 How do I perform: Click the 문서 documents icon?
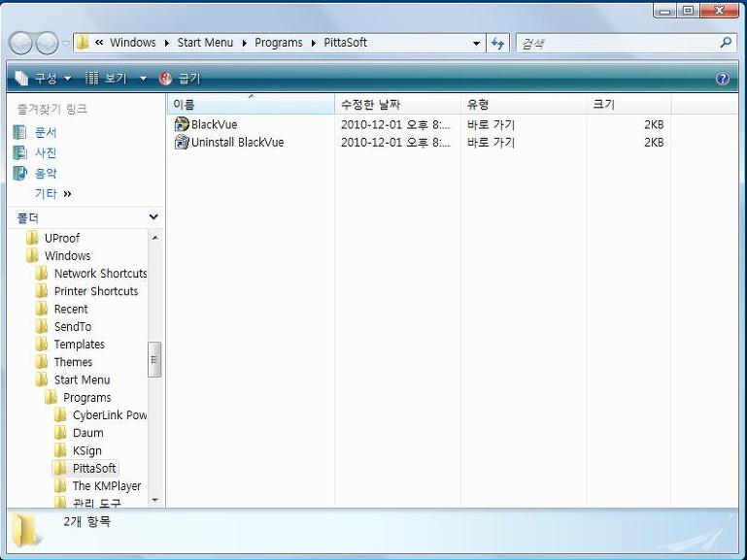[x=19, y=132]
